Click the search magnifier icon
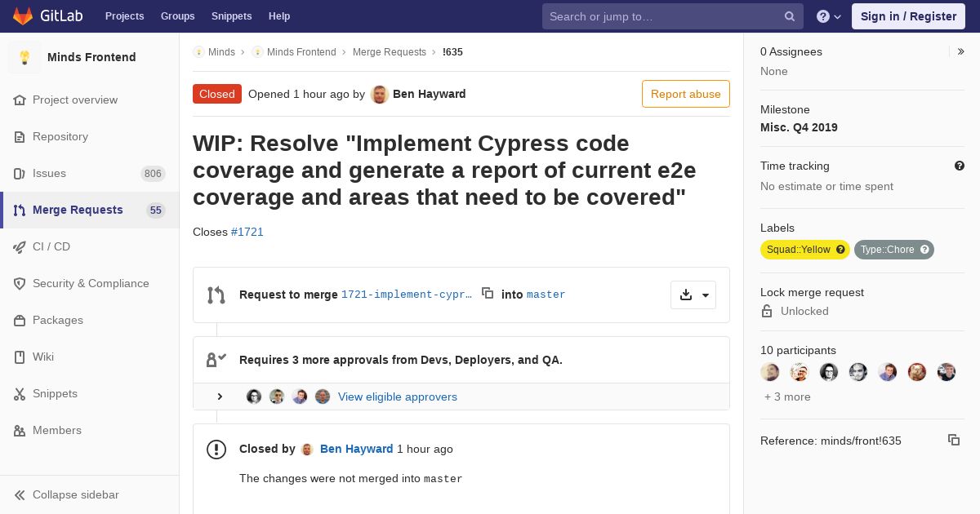The width and height of the screenshot is (980, 514). click(790, 16)
